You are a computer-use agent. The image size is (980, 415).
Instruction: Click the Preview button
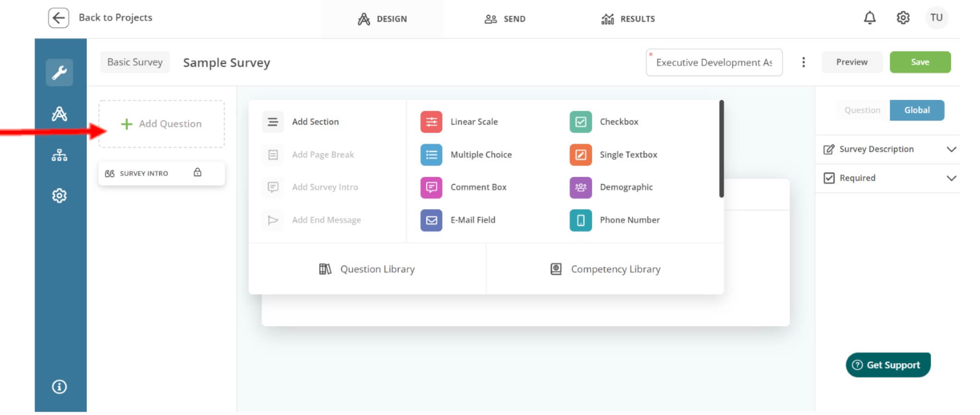tap(852, 62)
